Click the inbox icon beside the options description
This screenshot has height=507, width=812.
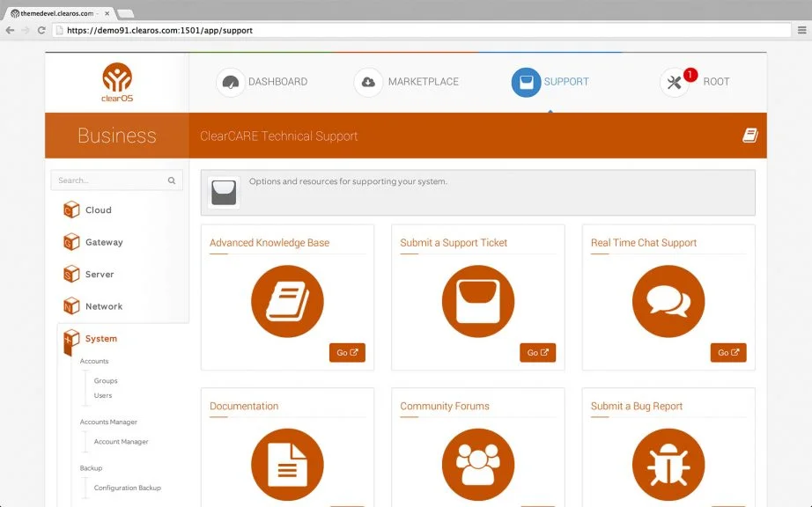click(x=224, y=193)
